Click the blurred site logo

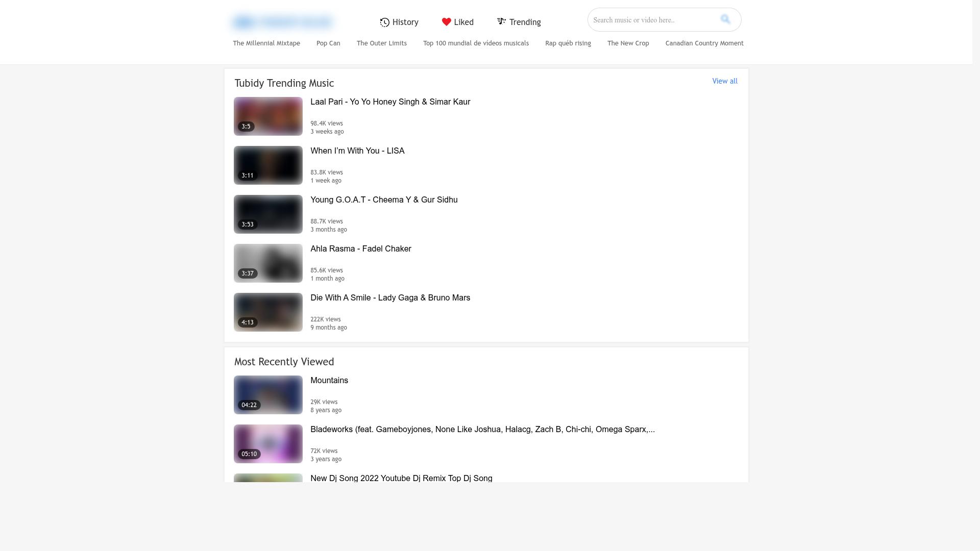(282, 22)
